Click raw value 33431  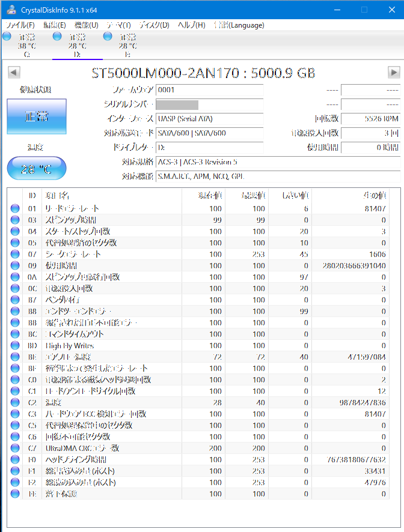coord(375,471)
